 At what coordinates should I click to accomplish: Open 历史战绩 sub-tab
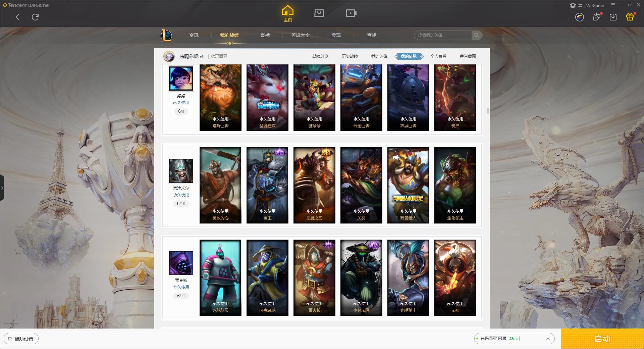(350, 56)
